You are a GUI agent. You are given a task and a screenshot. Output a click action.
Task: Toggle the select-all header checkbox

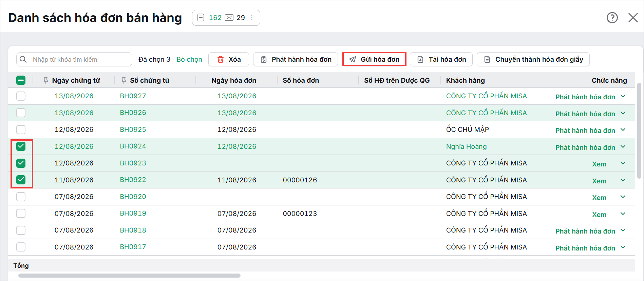pyautogui.click(x=21, y=80)
